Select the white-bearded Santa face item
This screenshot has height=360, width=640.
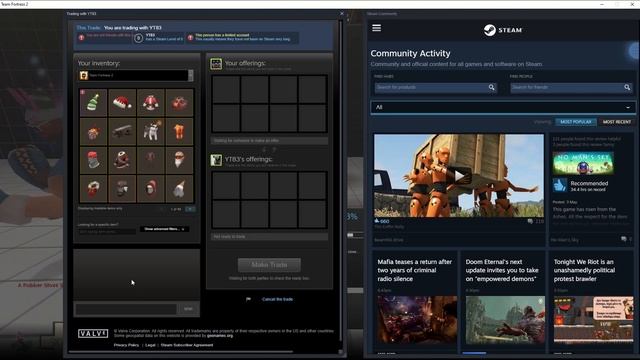click(179, 160)
